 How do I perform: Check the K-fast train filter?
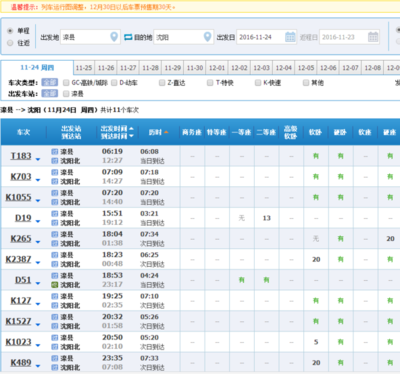pos(258,83)
